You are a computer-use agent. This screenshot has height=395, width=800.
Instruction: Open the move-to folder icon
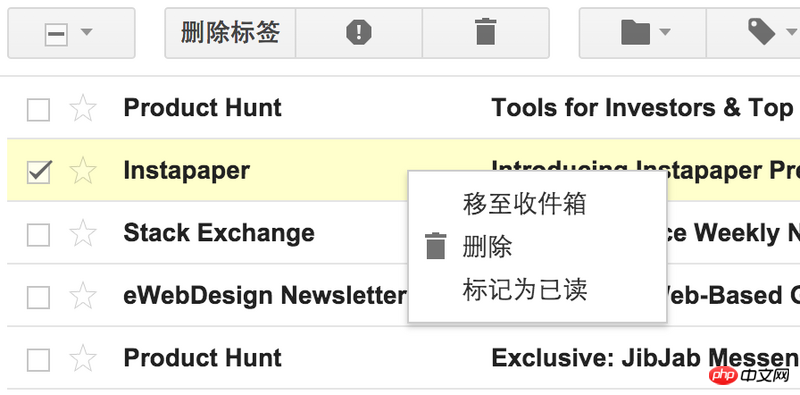(635, 33)
